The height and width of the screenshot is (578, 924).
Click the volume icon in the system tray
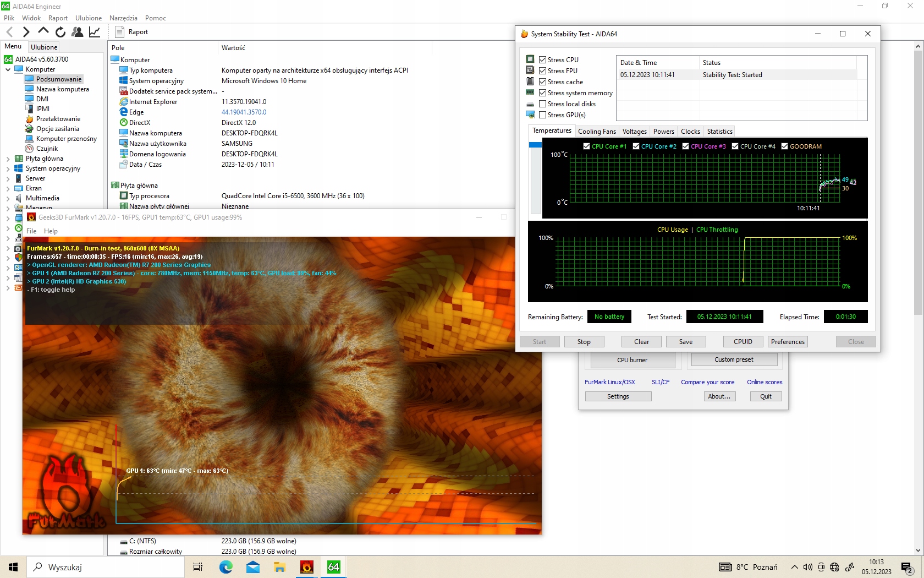pos(807,567)
